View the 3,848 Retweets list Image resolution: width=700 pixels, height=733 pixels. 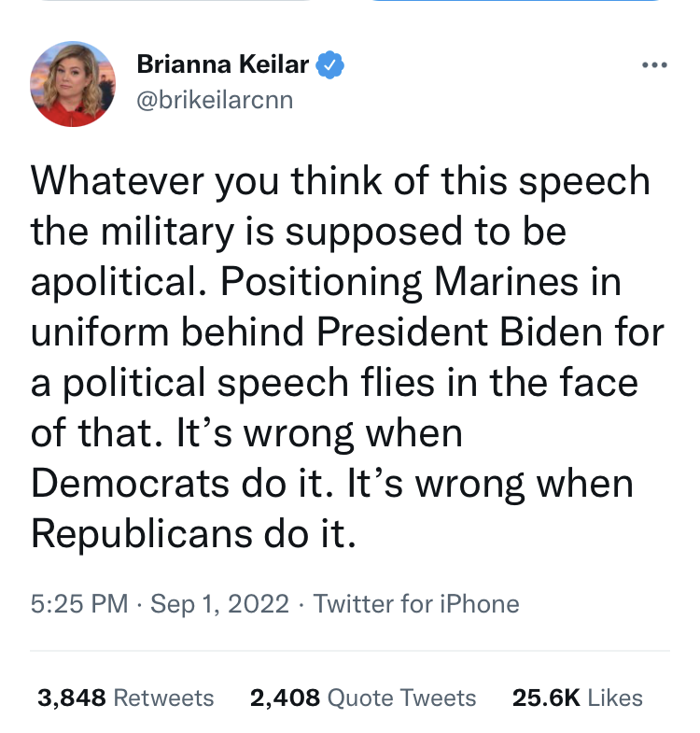126,698
